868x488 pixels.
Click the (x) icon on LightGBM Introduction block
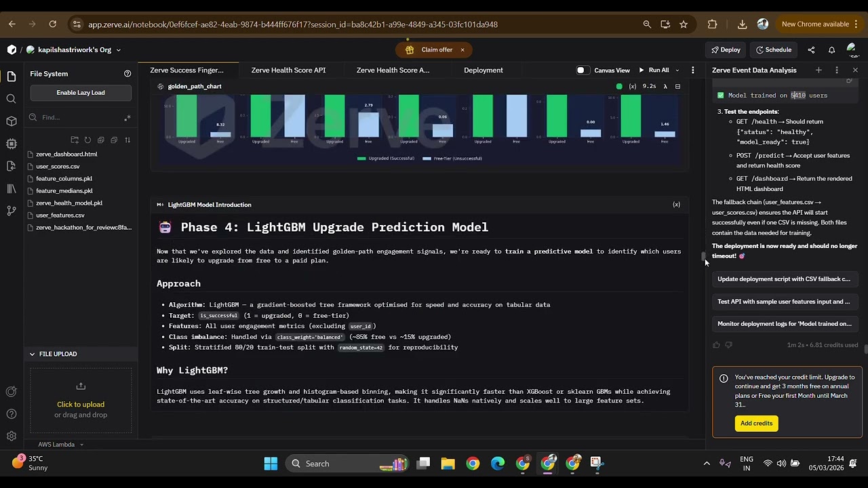[x=676, y=204]
